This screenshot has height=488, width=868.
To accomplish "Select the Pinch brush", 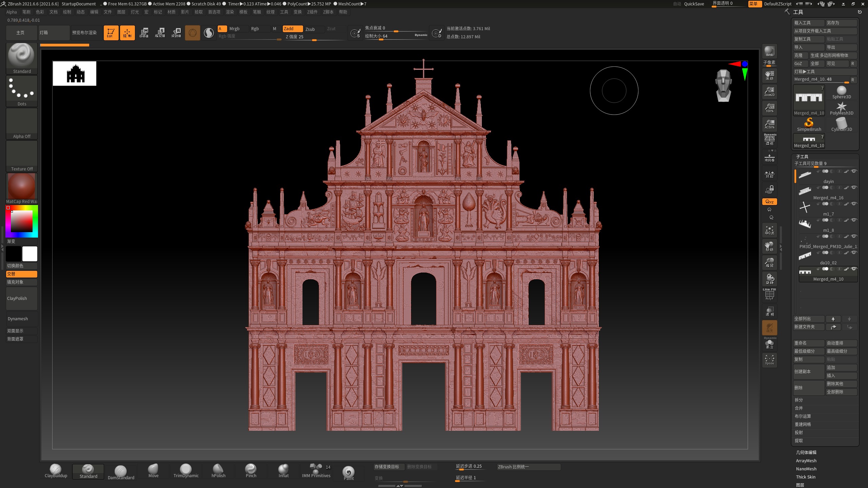I will tap(251, 471).
